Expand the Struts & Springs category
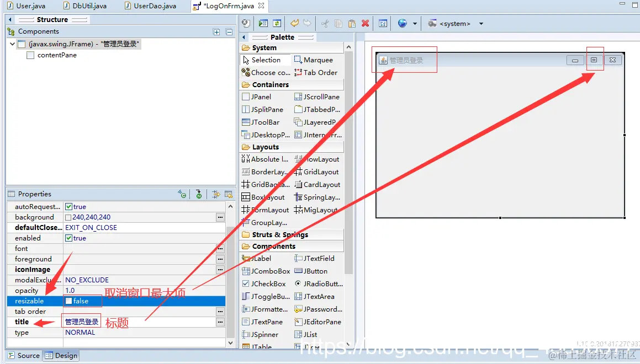Image resolution: width=640 pixels, height=364 pixels. 292,234
